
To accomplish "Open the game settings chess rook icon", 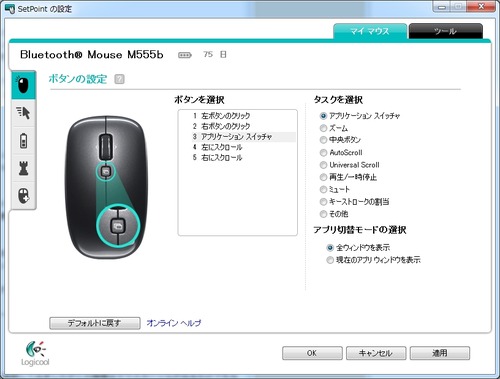I will (x=23, y=168).
